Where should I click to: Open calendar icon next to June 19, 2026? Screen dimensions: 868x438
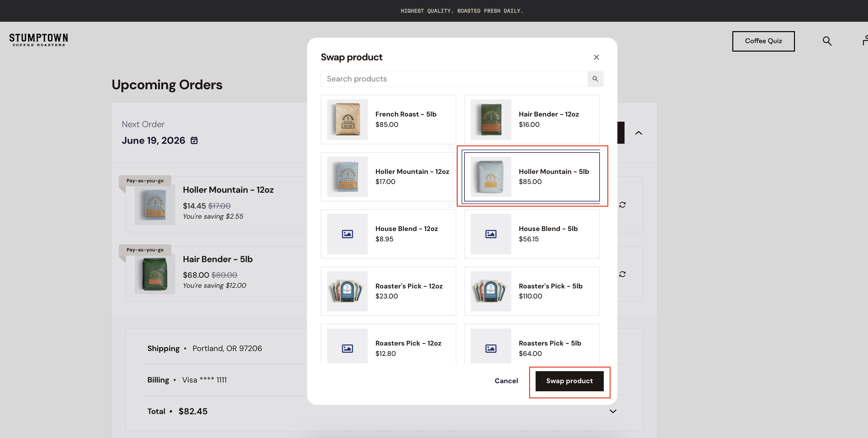[x=194, y=140]
